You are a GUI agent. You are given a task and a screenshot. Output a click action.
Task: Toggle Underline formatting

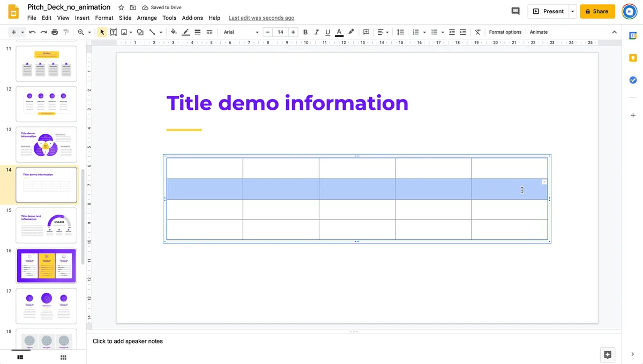click(327, 32)
